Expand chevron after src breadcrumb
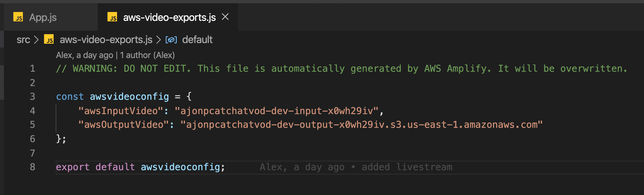 (x=37, y=40)
